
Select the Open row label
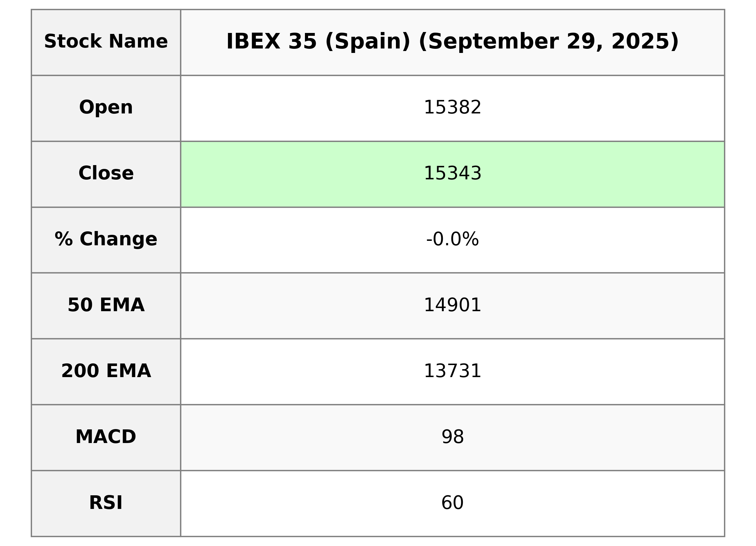(106, 108)
